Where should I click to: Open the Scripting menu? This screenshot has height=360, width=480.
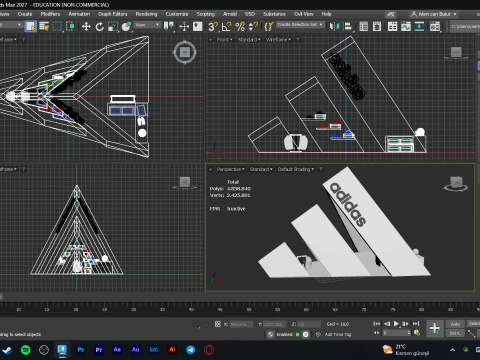(206, 14)
